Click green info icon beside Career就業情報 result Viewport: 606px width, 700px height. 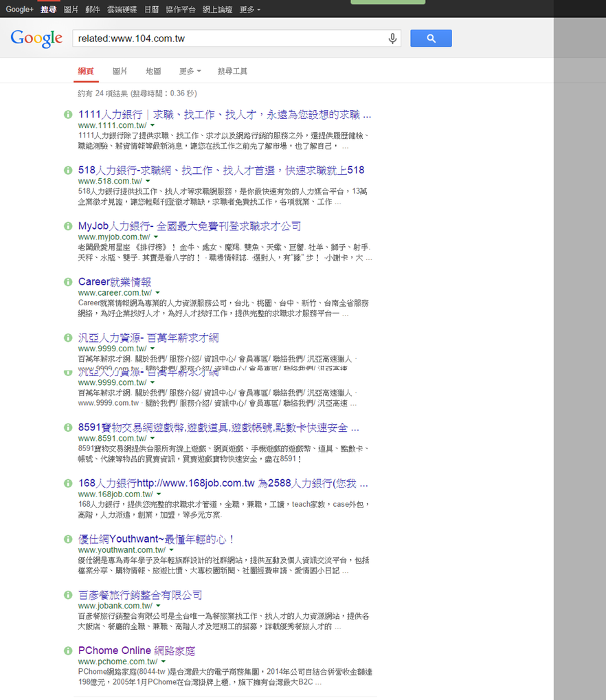tap(68, 282)
